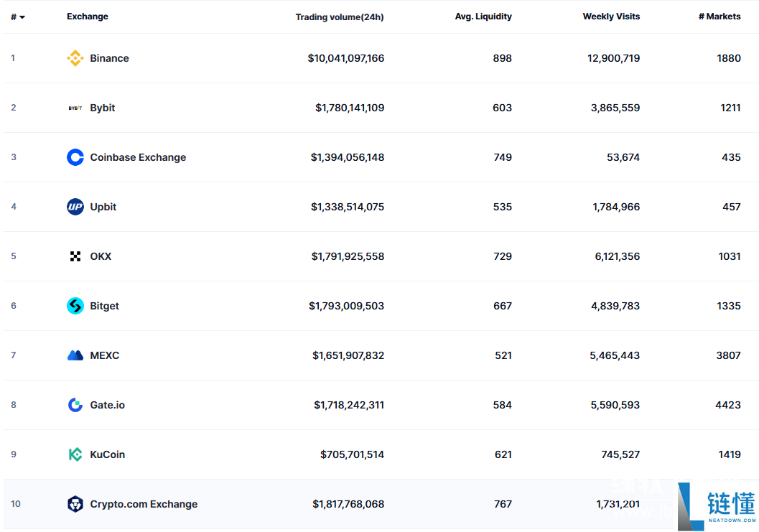This screenshot has width=759, height=532.
Task: Click MEXC markets count 3807
Action: point(729,355)
